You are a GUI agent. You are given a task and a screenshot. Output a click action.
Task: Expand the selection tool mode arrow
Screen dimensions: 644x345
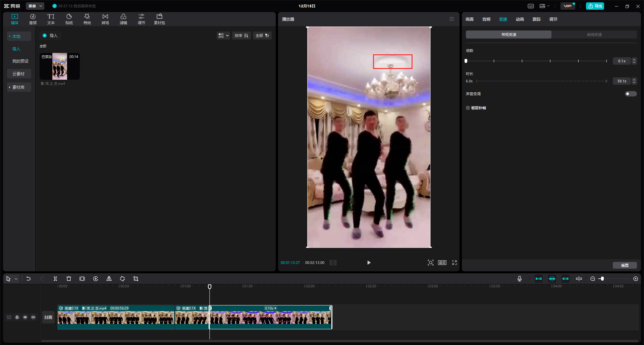[x=16, y=279]
